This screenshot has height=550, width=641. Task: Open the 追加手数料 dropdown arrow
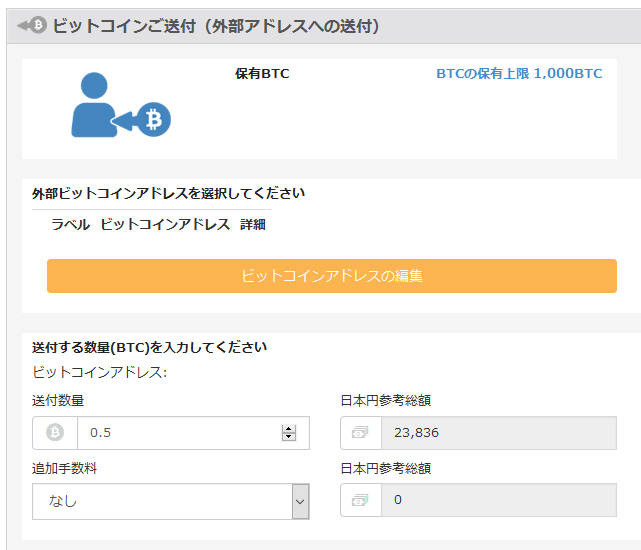(x=300, y=501)
